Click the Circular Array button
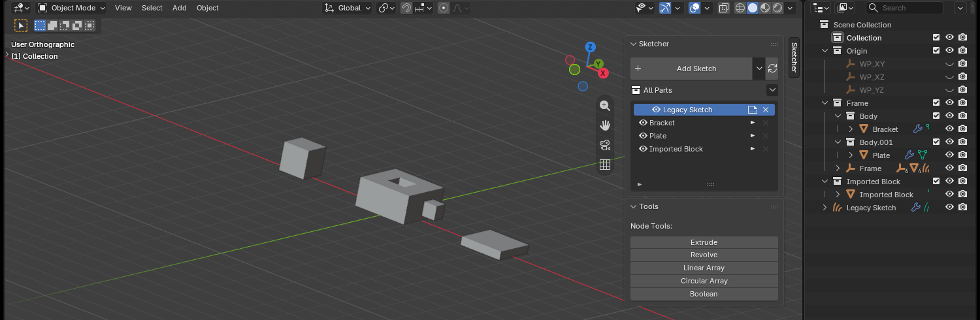The height and width of the screenshot is (320, 980). pyautogui.click(x=704, y=281)
